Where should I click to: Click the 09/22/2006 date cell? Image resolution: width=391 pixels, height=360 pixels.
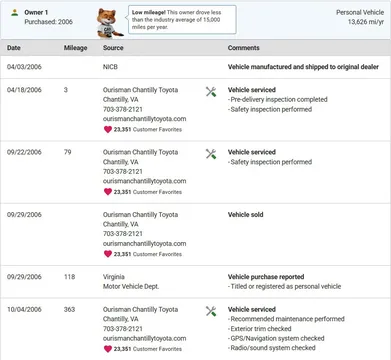(24, 152)
